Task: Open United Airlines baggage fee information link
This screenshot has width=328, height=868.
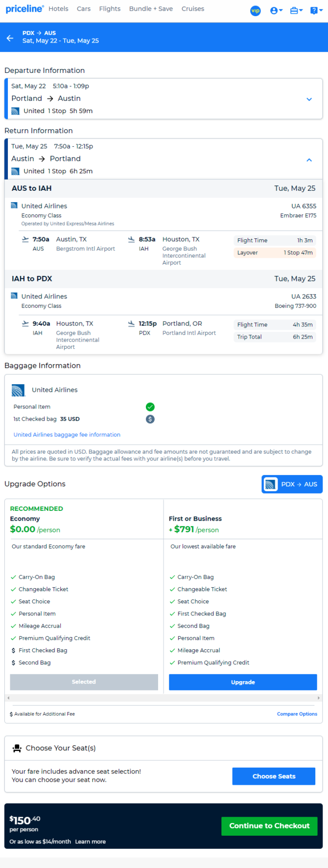Action: pos(67,434)
